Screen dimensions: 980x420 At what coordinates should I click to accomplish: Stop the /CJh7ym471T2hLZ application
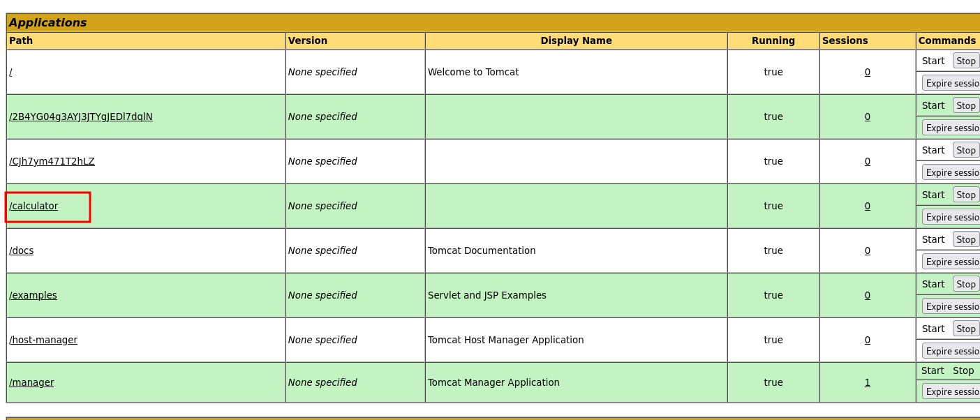point(966,150)
